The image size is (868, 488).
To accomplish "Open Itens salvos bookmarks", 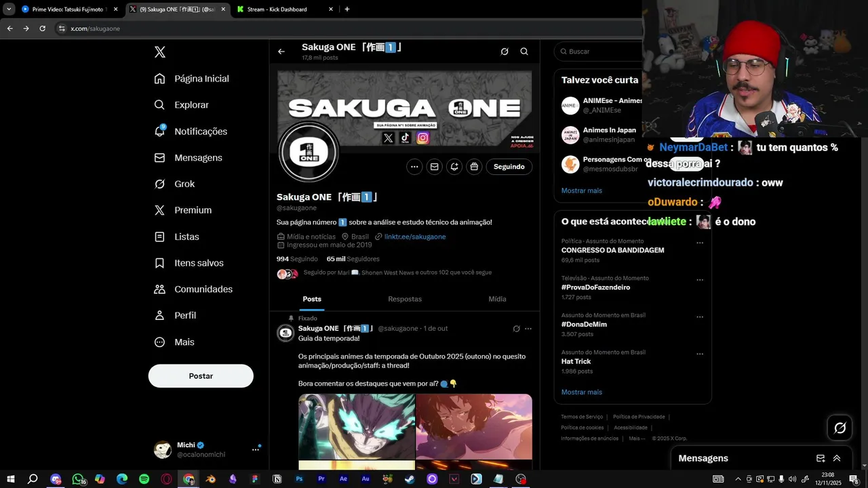I will (189, 263).
